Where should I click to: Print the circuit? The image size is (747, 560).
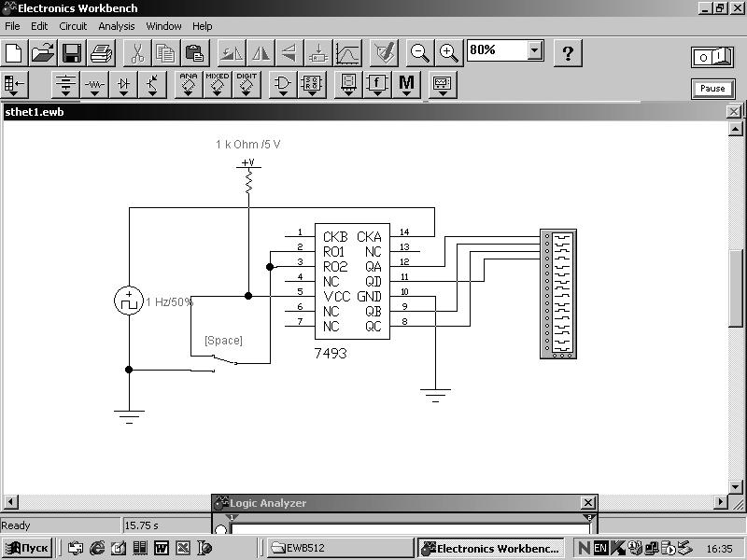pos(101,53)
